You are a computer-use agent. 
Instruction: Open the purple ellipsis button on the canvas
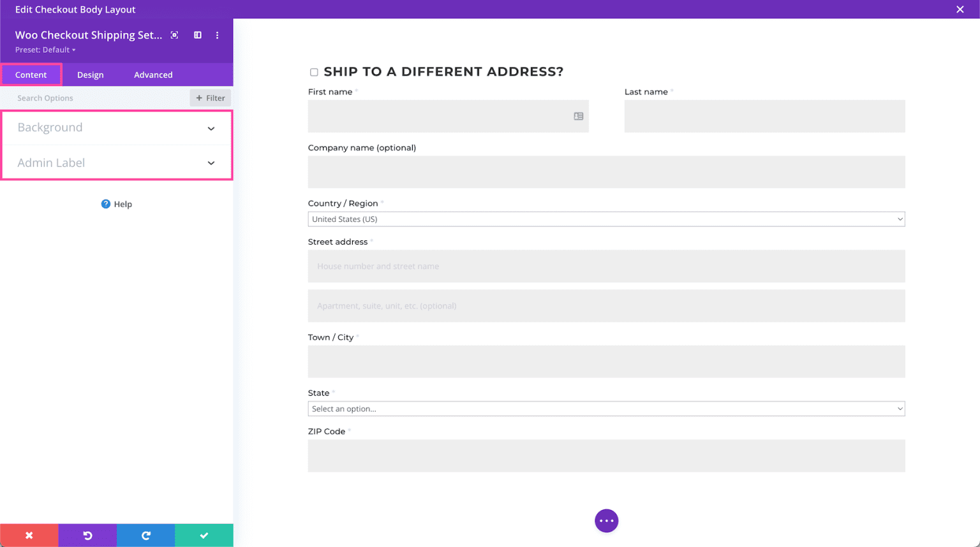click(x=606, y=520)
